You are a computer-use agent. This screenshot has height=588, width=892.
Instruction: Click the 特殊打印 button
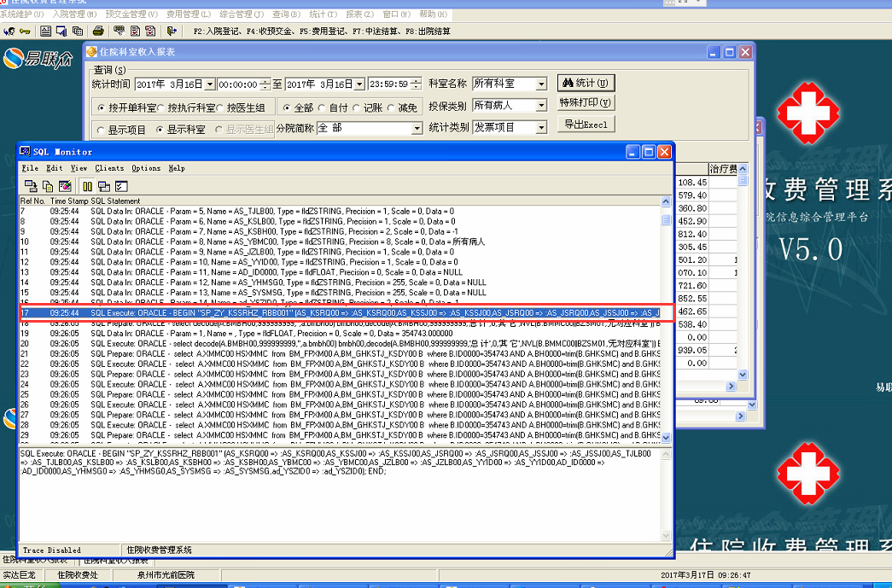pos(586,103)
